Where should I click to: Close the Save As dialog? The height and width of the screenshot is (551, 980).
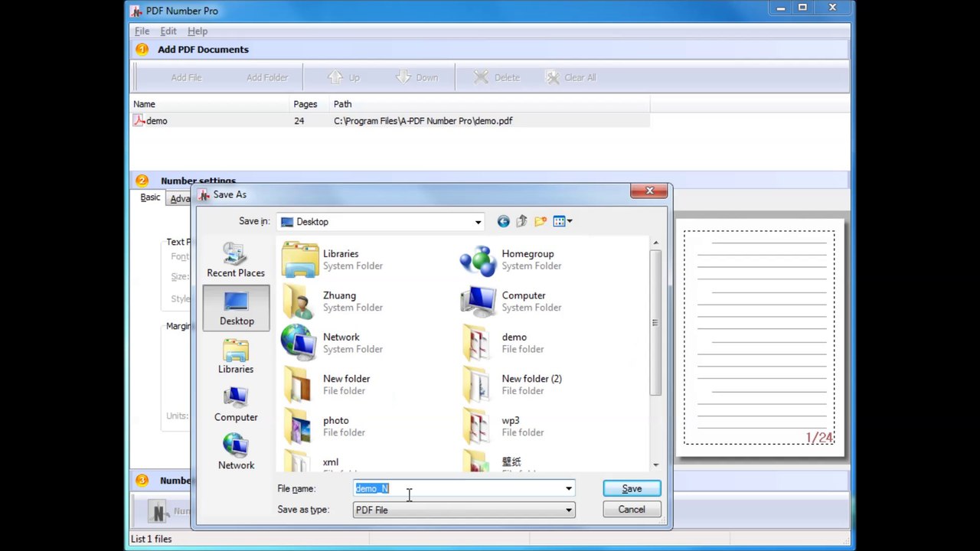click(x=649, y=191)
